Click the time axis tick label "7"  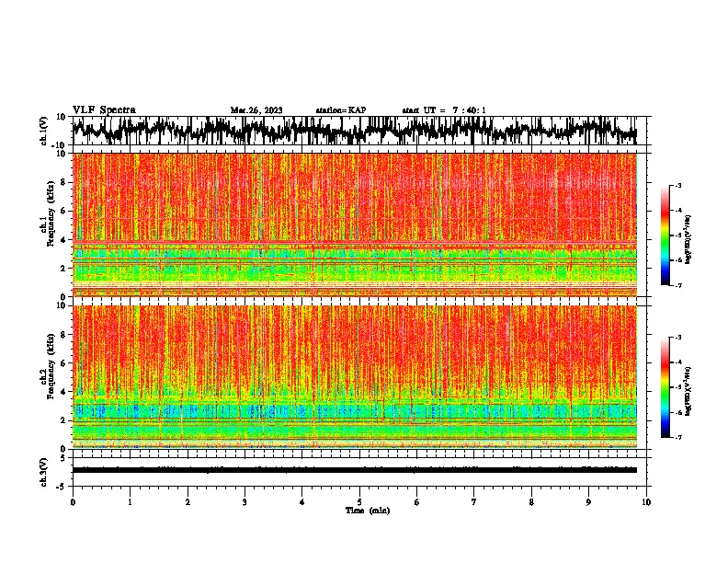(x=474, y=502)
